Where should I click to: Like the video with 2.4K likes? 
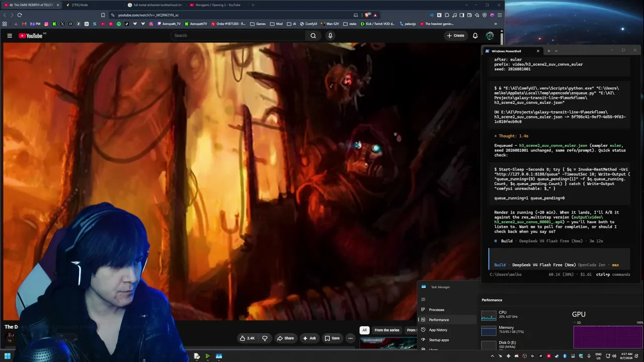point(247,338)
